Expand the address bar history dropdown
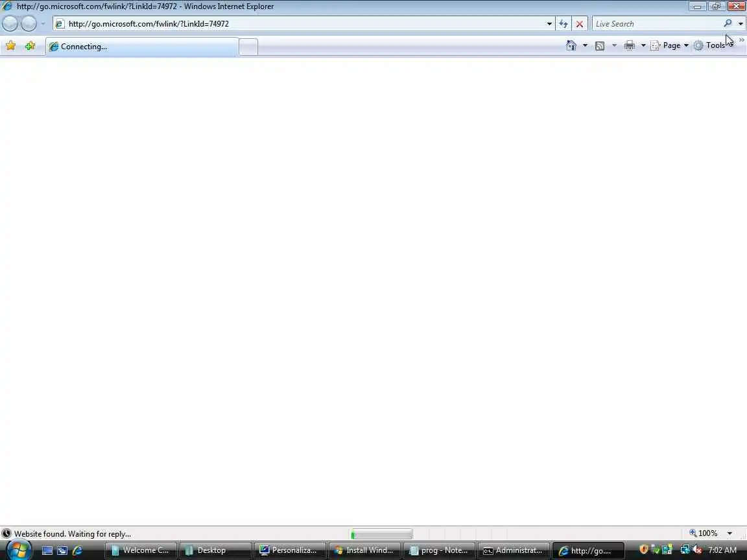747x560 pixels. tap(549, 23)
